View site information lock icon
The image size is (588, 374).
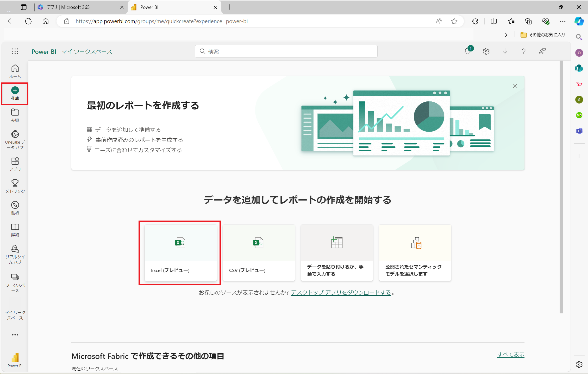[x=67, y=21]
